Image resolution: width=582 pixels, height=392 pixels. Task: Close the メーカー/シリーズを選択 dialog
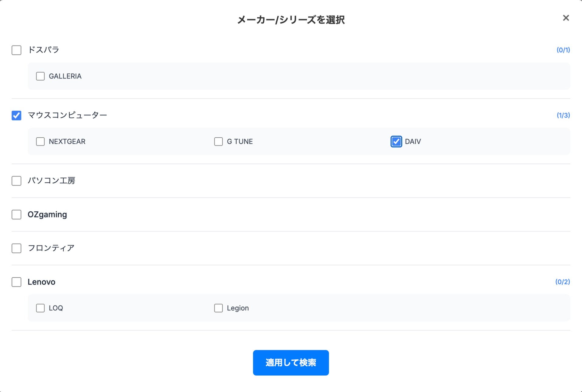(x=566, y=18)
